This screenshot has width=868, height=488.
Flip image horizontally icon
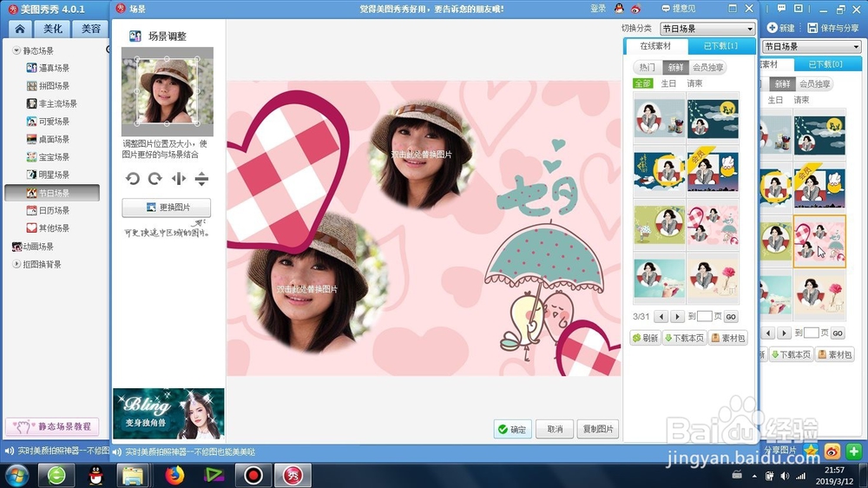pos(178,178)
